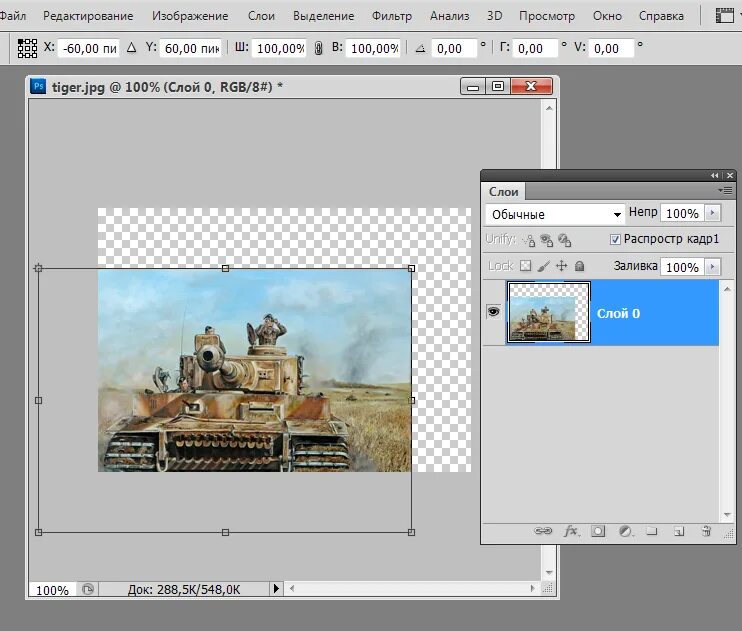Open the Слои menu in menu bar
Viewport: 742px width, 631px height.
pos(261,16)
